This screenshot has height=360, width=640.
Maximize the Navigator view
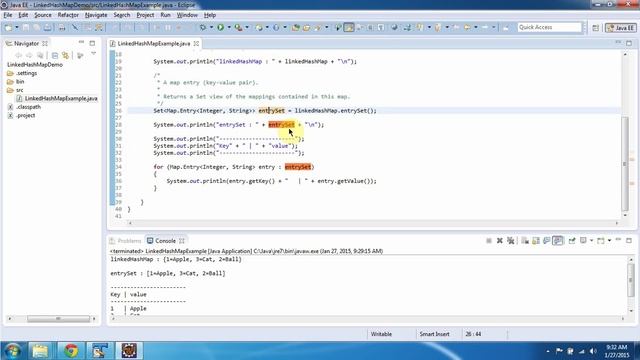click(92, 43)
